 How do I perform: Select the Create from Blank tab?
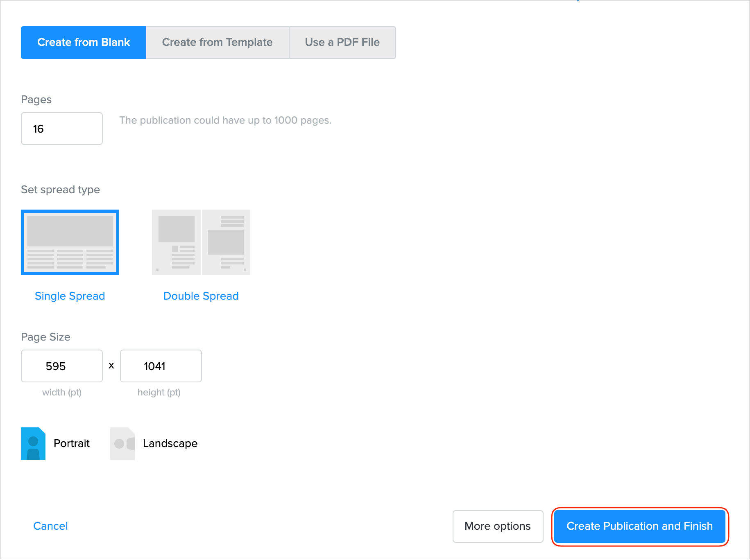pos(84,43)
